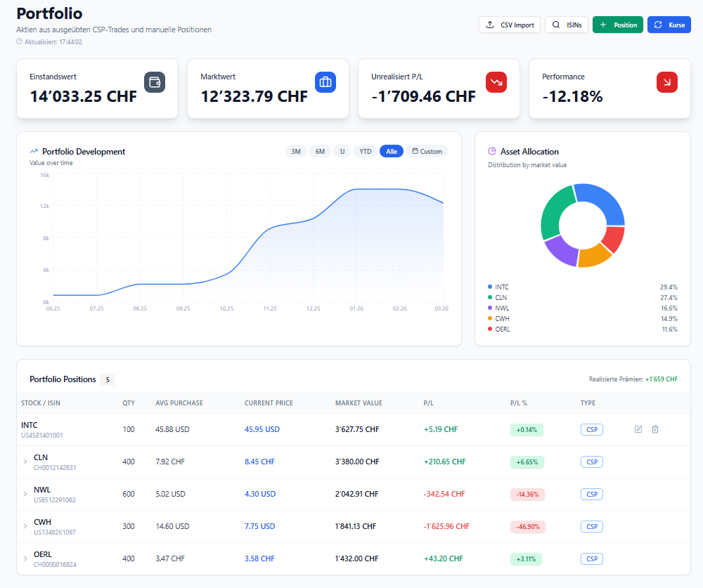
Task: Click the green CLN legend dot
Action: (491, 297)
